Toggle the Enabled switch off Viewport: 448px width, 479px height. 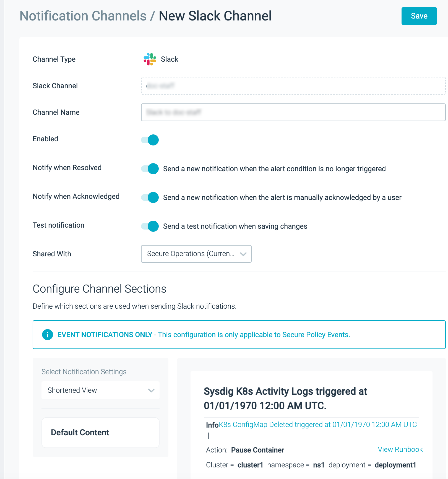[150, 140]
